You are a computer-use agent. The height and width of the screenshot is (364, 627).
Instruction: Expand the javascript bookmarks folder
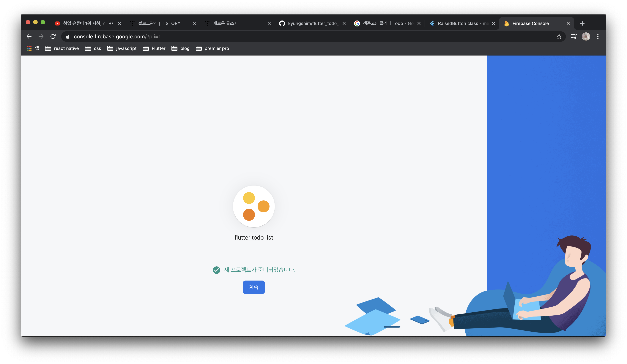[x=122, y=48]
